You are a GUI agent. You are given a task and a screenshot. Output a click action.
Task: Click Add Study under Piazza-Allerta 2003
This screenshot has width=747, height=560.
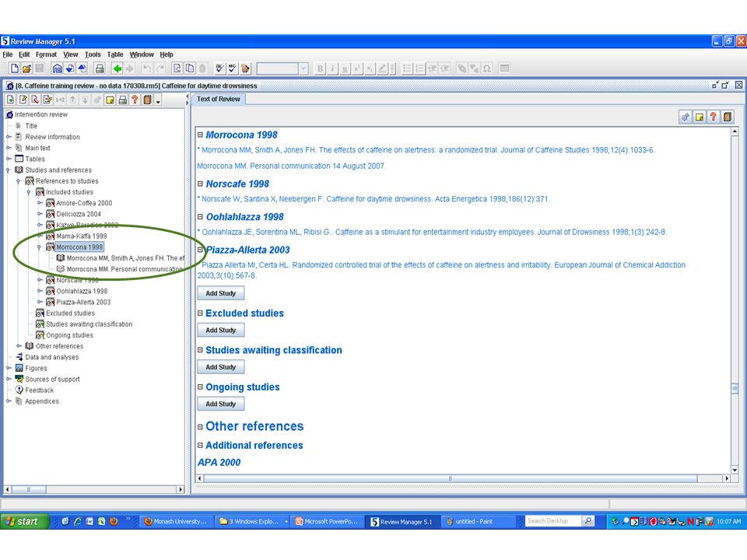pos(220,293)
